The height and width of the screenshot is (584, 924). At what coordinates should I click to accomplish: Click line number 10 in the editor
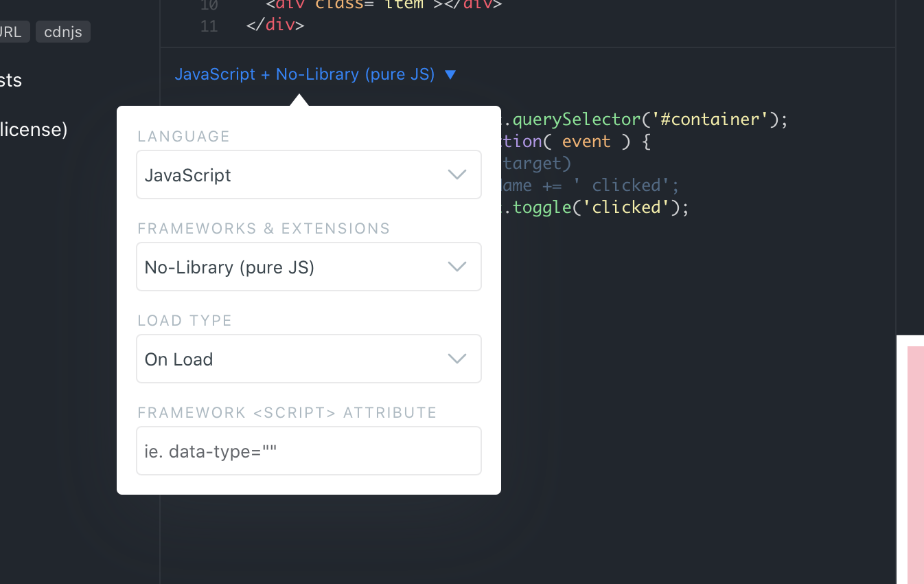point(209,5)
